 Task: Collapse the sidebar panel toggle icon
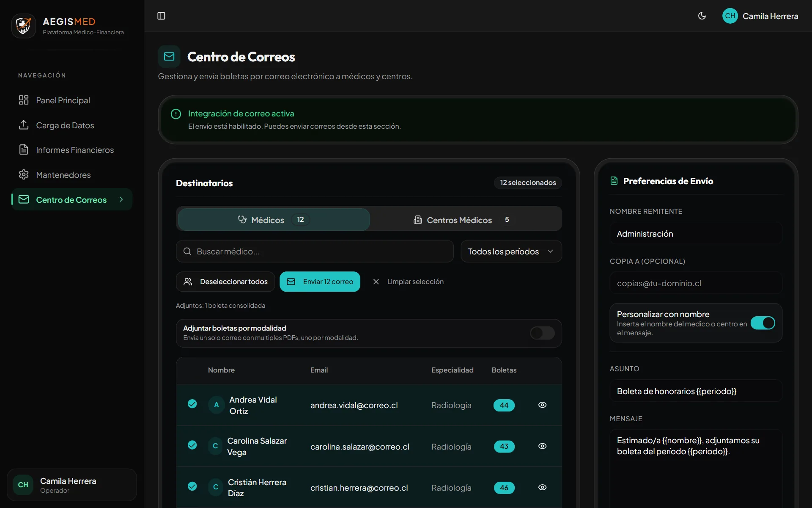click(161, 16)
